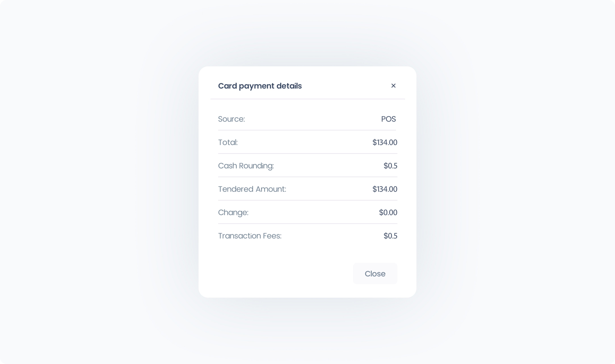Click the Card payment details title
Viewport: 615px width, 364px height.
(260, 86)
